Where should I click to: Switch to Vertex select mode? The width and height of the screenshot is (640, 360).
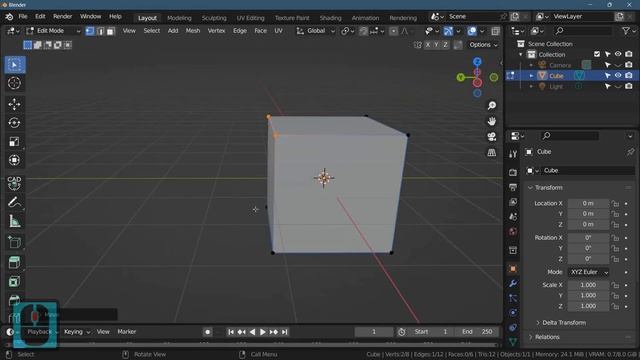tap(90, 31)
